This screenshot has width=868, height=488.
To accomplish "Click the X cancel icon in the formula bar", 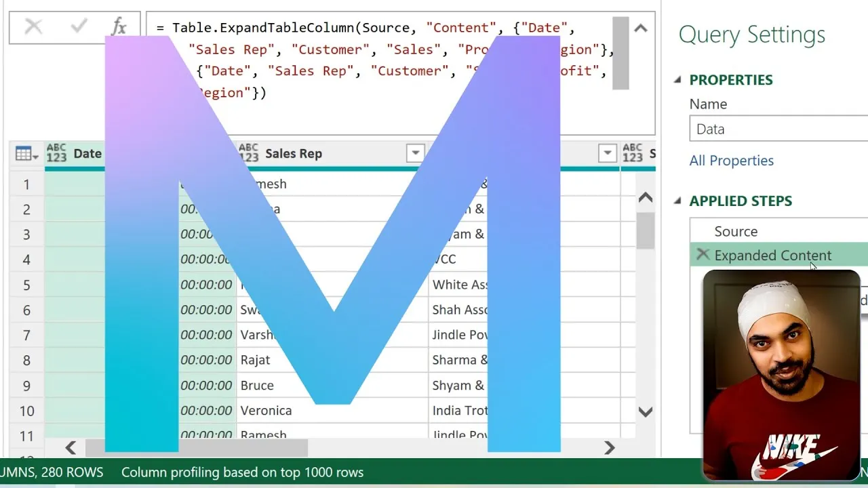I will 33,27.
